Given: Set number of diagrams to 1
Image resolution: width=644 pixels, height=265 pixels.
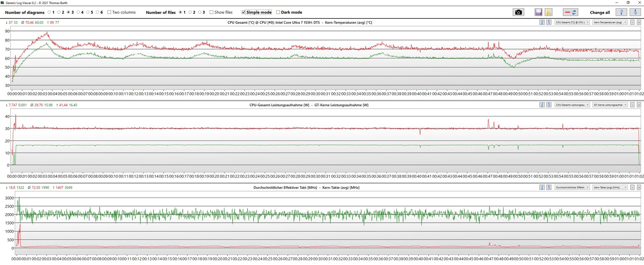Looking at the screenshot, I should (x=49, y=12).
